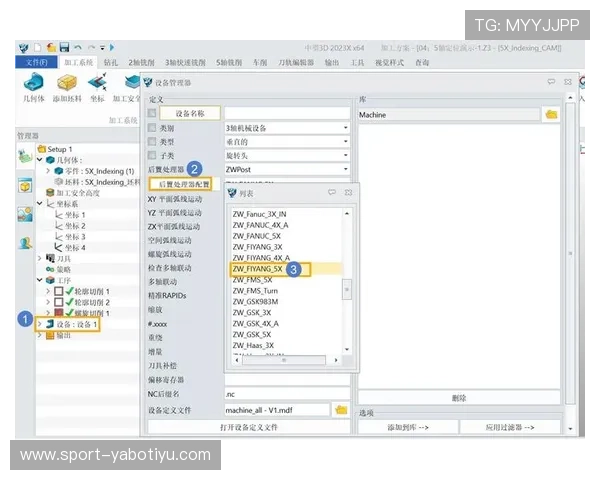Toggle checkbox for 轮廓切削 2 operation
Screen dimensions: 600x480
(x=59, y=301)
